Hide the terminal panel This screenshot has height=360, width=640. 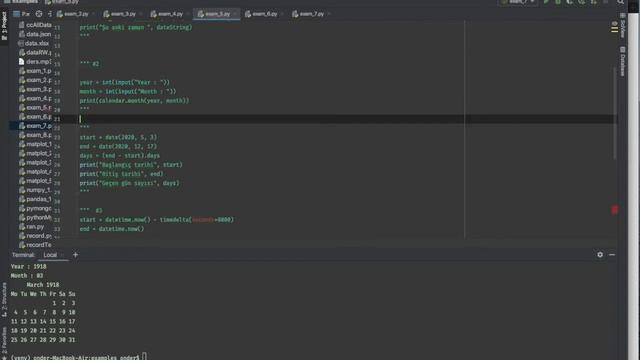[x=612, y=255]
